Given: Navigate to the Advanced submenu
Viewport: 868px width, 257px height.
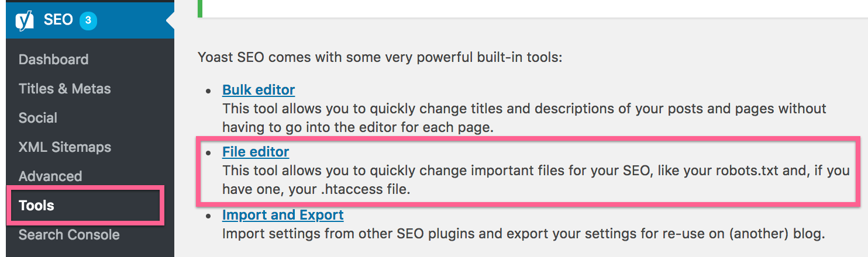Looking at the screenshot, I should pos(50,176).
